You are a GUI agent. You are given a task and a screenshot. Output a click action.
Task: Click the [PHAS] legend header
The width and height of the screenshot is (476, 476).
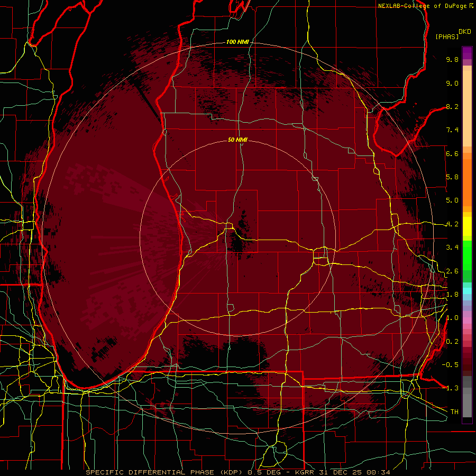pyautogui.click(x=447, y=36)
